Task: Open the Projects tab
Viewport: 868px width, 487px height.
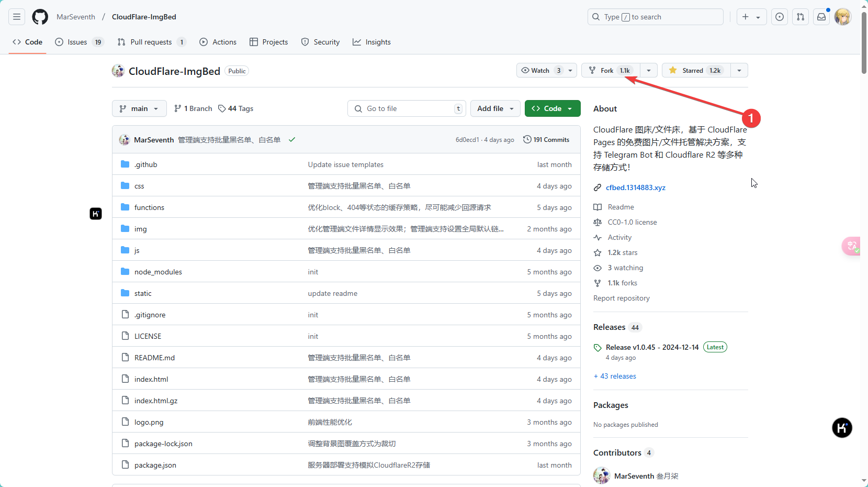Action: [269, 42]
